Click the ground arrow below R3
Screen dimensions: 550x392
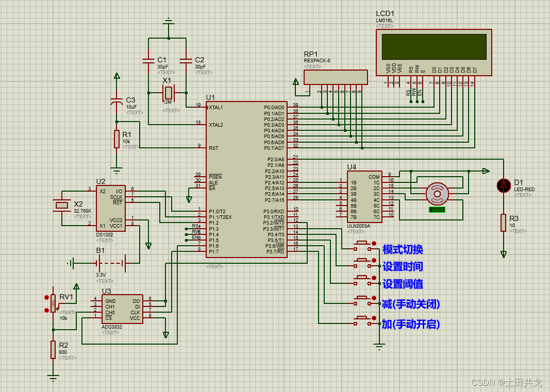pyautogui.click(x=504, y=254)
